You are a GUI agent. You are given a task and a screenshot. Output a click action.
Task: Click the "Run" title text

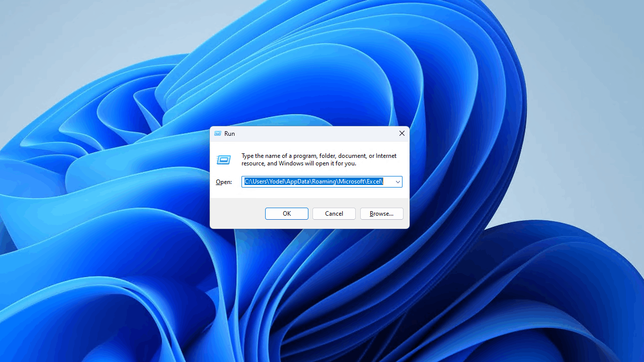229,133
